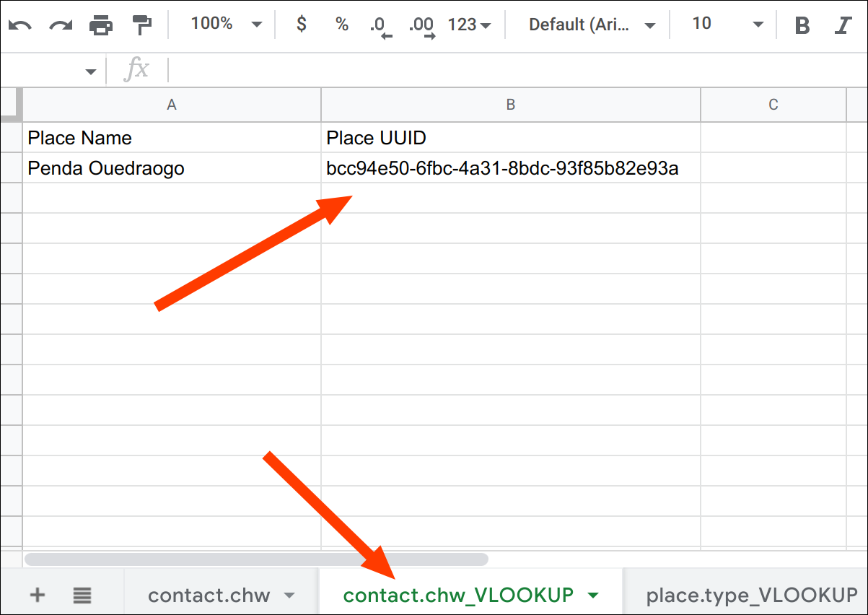
Task: Click the Redo arrow icon
Action: pos(61,25)
